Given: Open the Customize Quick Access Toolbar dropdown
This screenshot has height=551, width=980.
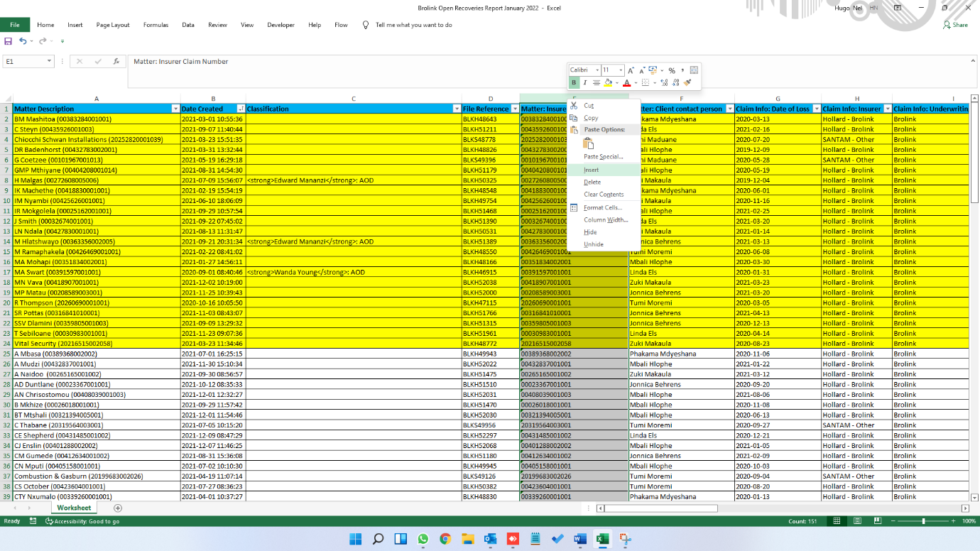Looking at the screenshot, I should (x=62, y=42).
